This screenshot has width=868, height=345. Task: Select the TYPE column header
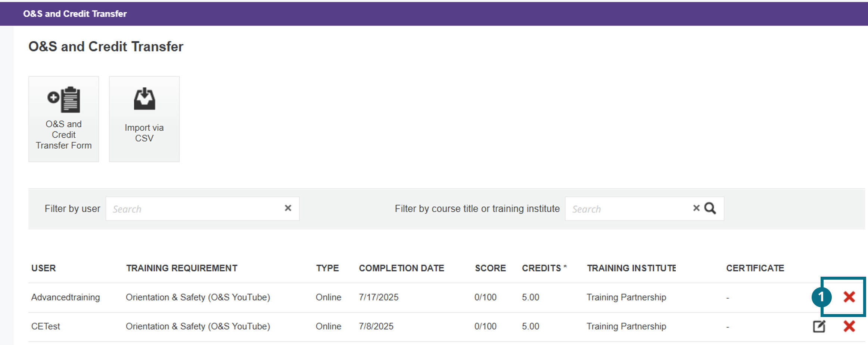[x=327, y=268]
